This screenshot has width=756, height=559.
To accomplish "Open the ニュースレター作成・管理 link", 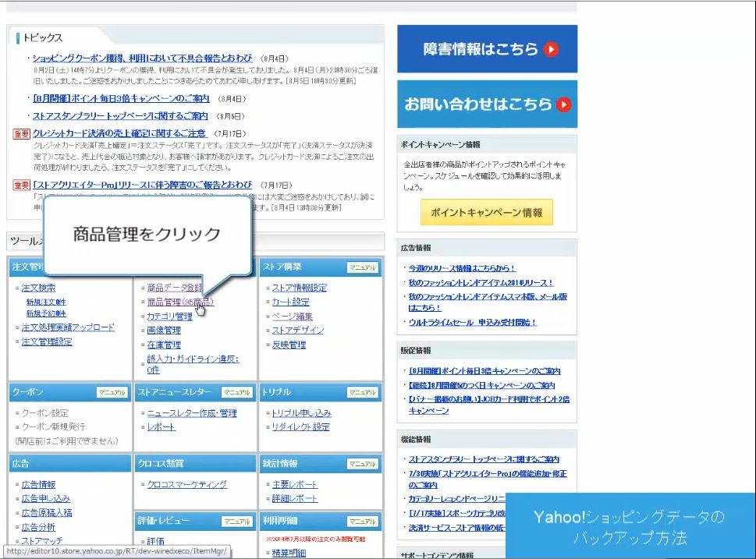I will point(192,413).
